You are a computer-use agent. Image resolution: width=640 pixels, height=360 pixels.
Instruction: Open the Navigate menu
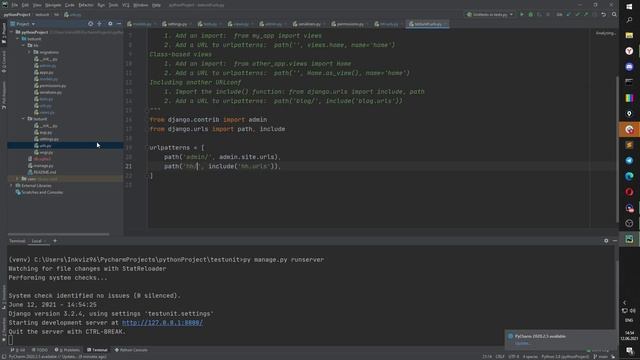pos(53,5)
